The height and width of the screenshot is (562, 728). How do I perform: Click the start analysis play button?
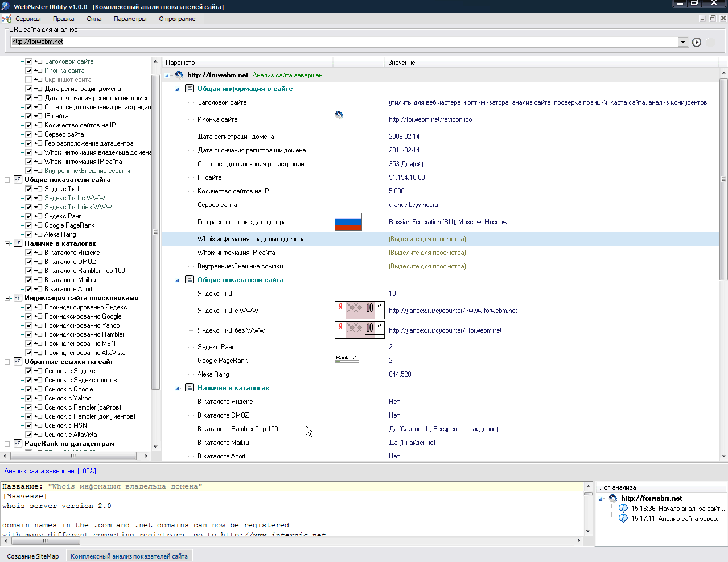coord(696,42)
